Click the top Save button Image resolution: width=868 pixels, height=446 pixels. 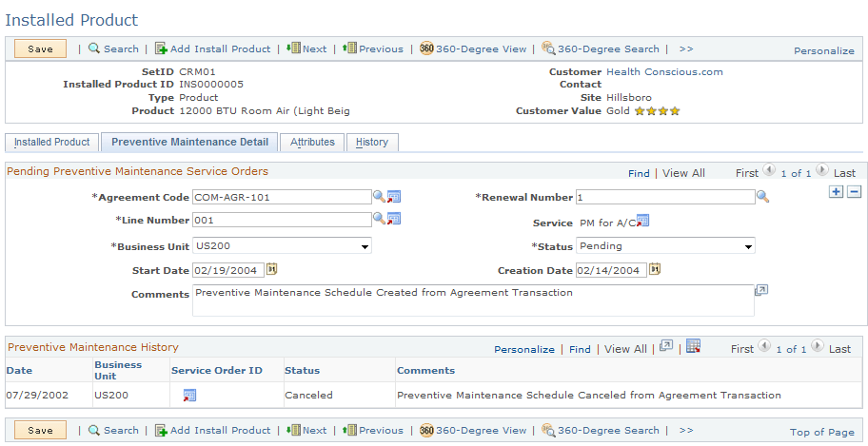[x=40, y=48]
